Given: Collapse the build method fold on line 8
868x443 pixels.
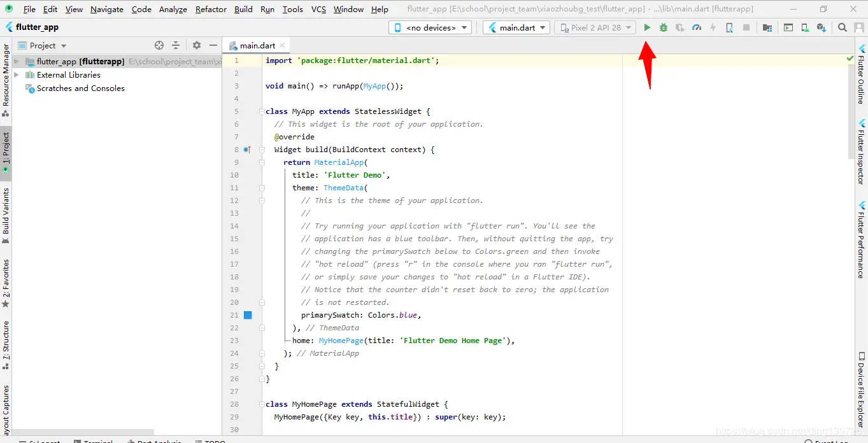Looking at the screenshot, I should [261, 150].
